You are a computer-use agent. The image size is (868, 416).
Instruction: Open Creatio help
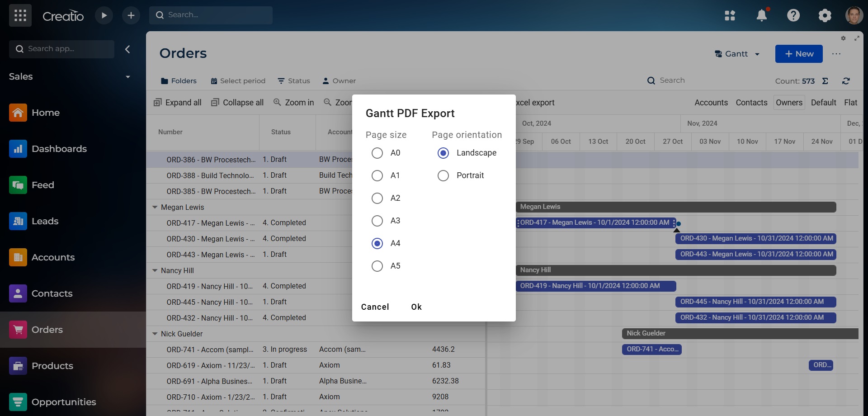[x=793, y=15]
